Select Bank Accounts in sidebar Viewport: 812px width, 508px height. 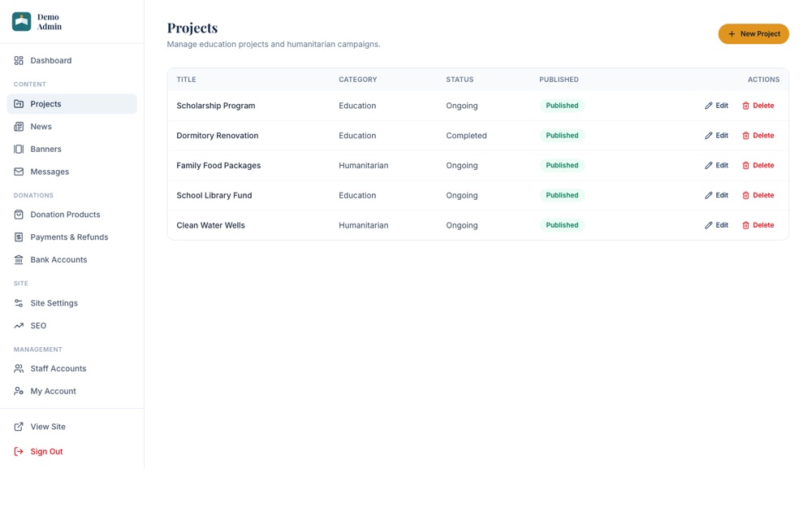[x=72, y=260]
